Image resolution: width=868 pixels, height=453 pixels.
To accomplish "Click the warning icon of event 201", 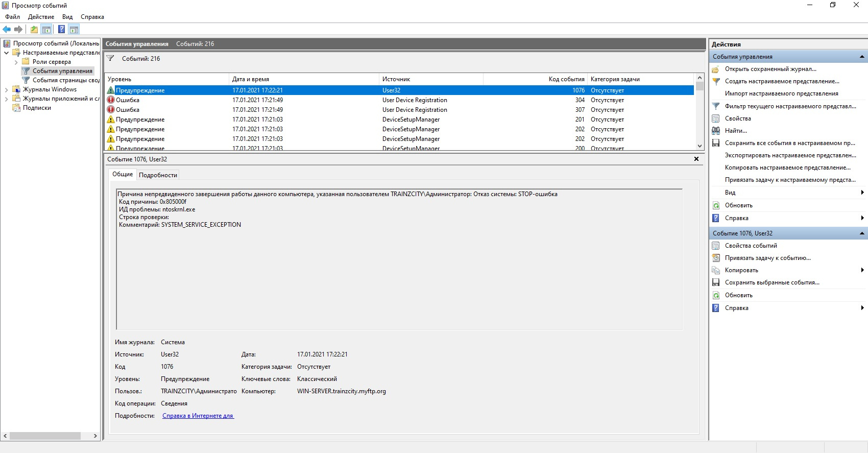I will (111, 120).
